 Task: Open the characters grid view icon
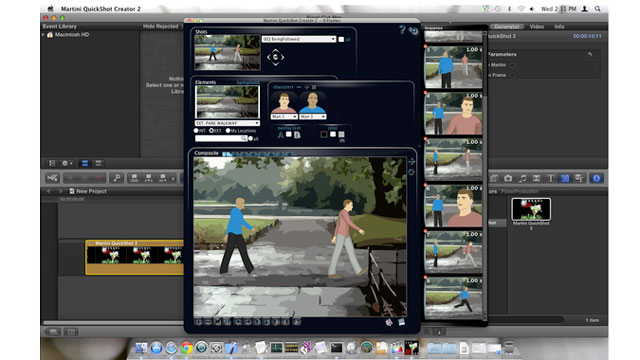point(314,87)
